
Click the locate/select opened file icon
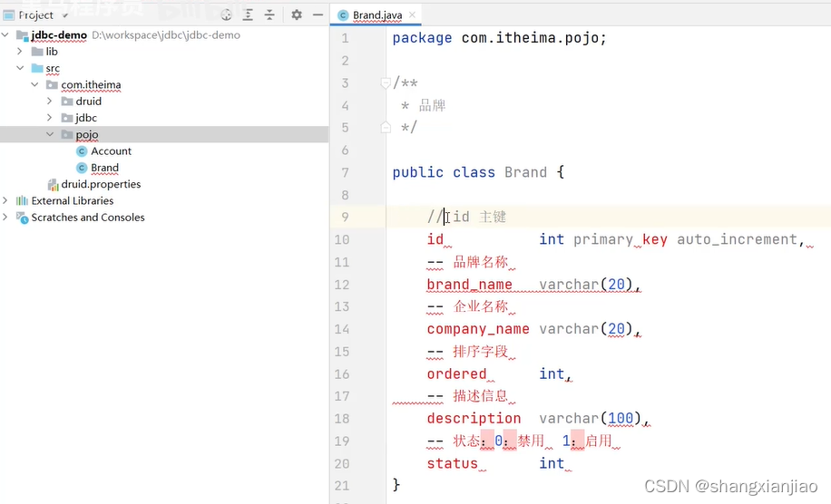click(226, 15)
